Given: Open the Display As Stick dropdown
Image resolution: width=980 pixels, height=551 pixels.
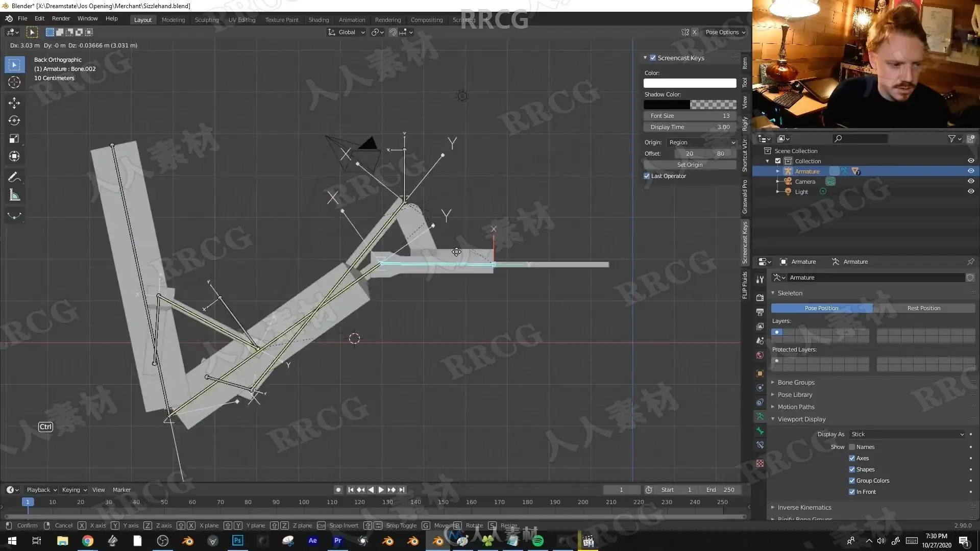Looking at the screenshot, I should pyautogui.click(x=907, y=434).
